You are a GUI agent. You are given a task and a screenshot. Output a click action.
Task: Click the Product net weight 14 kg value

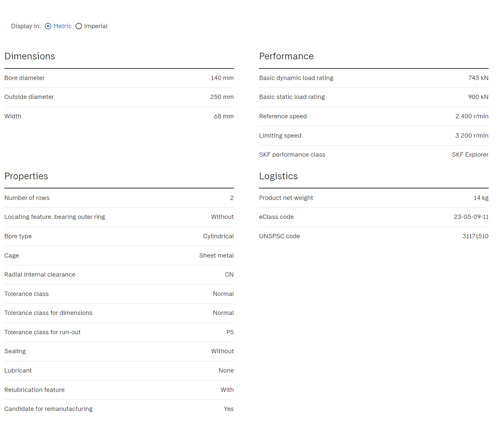click(x=481, y=198)
